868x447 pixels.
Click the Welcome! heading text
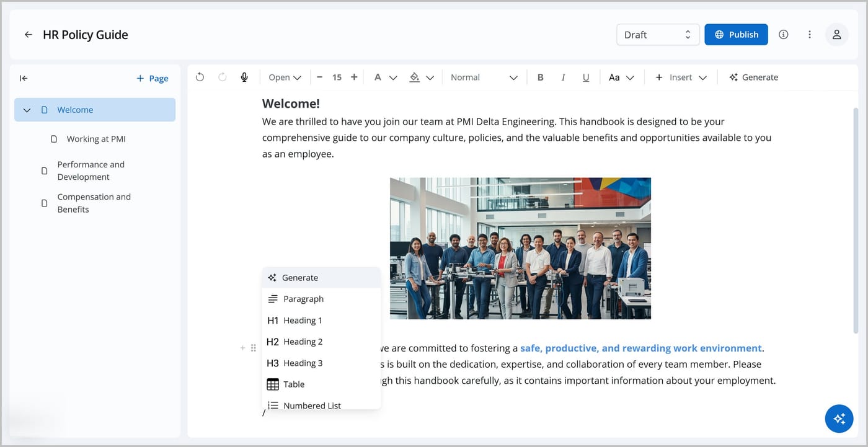point(291,104)
